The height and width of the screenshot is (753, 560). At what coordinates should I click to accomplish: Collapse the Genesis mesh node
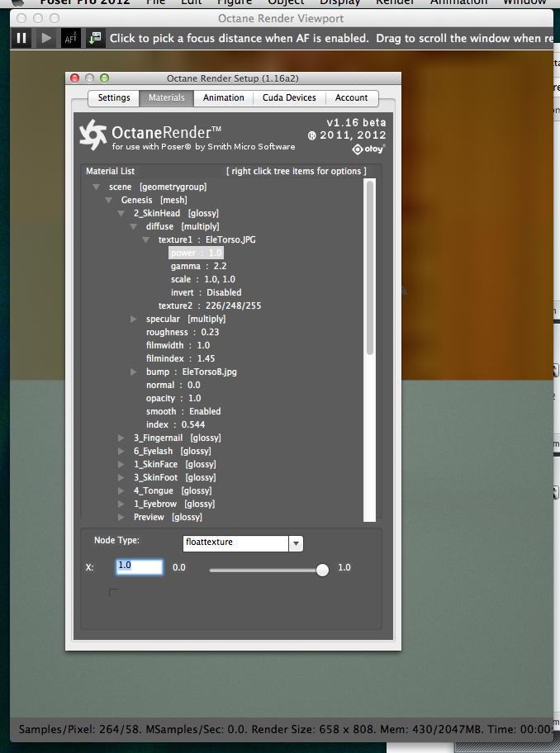(x=108, y=200)
